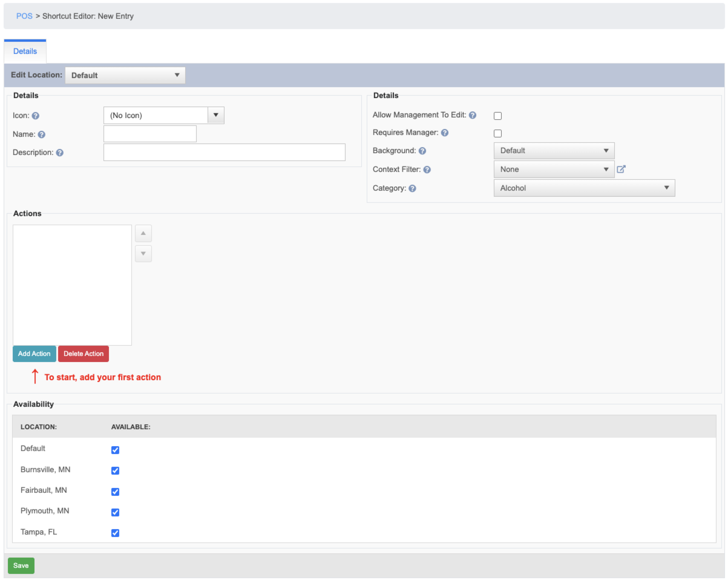Open Context Filter external edit icon
Screen dimensions: 728x583
pos(621,169)
